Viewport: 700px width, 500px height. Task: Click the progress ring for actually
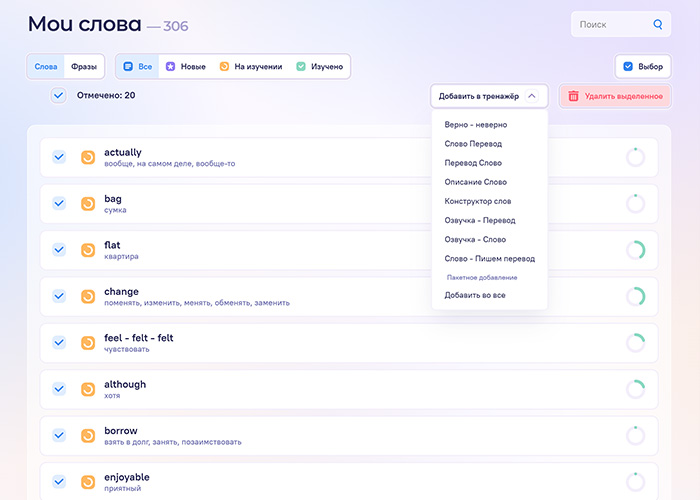[x=635, y=157]
